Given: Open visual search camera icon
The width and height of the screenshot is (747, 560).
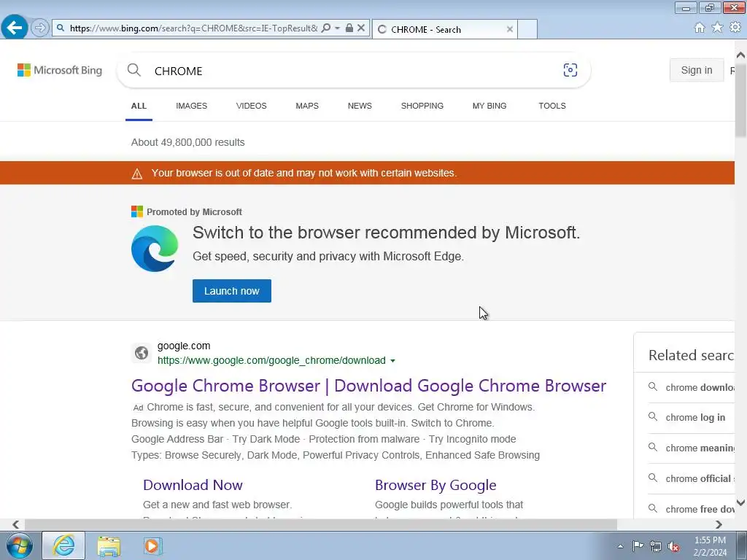Looking at the screenshot, I should pos(570,70).
